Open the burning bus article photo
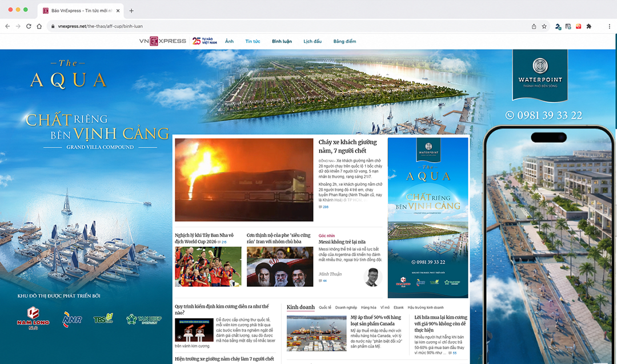The image size is (617, 364). point(244,180)
